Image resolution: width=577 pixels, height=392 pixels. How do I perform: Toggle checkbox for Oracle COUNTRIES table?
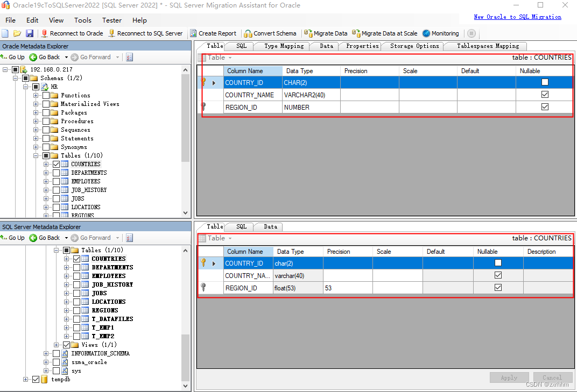(x=57, y=164)
